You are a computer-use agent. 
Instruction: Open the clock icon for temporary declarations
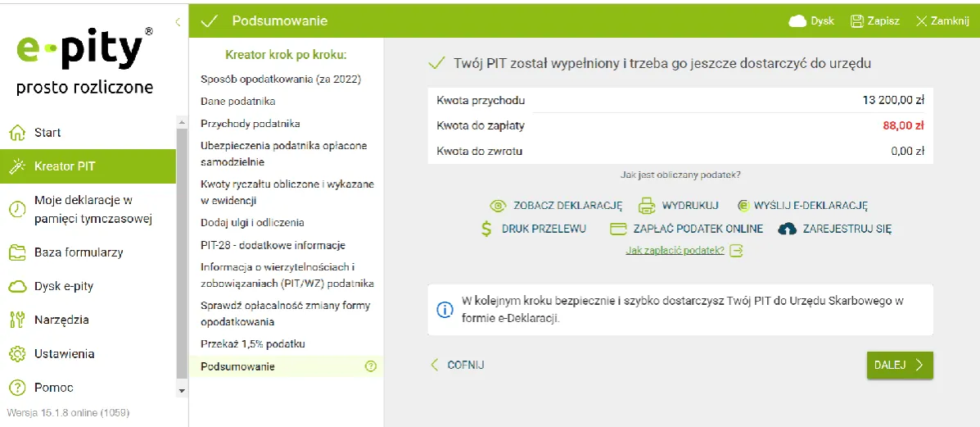(x=17, y=209)
